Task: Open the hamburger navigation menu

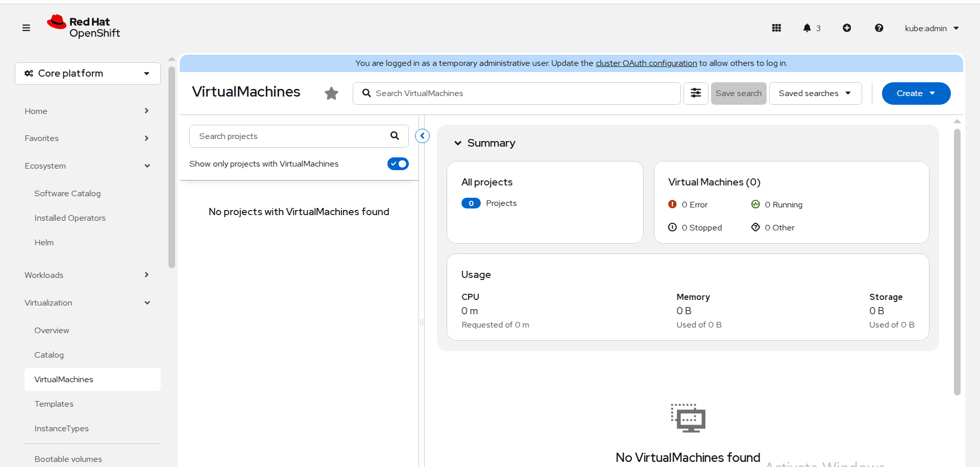Action: pyautogui.click(x=26, y=28)
